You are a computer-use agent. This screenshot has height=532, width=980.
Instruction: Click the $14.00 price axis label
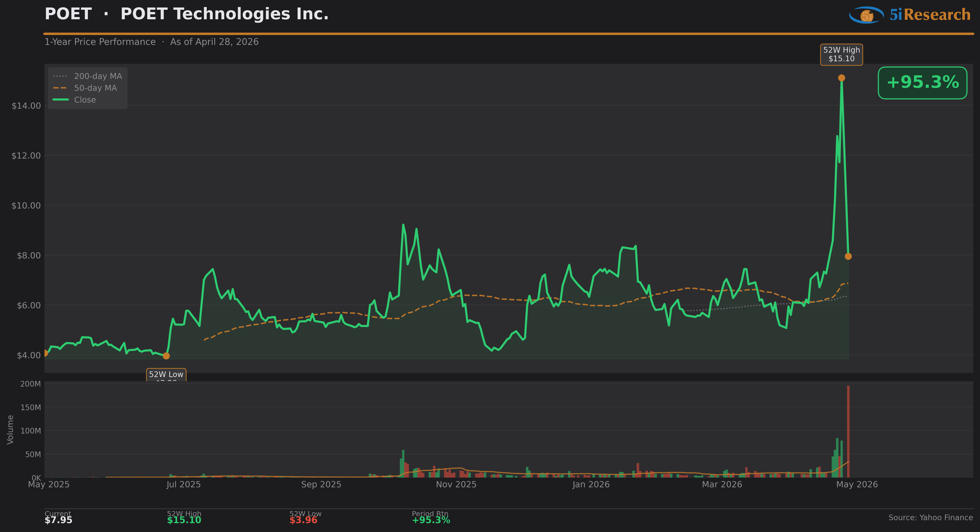[x=26, y=106]
